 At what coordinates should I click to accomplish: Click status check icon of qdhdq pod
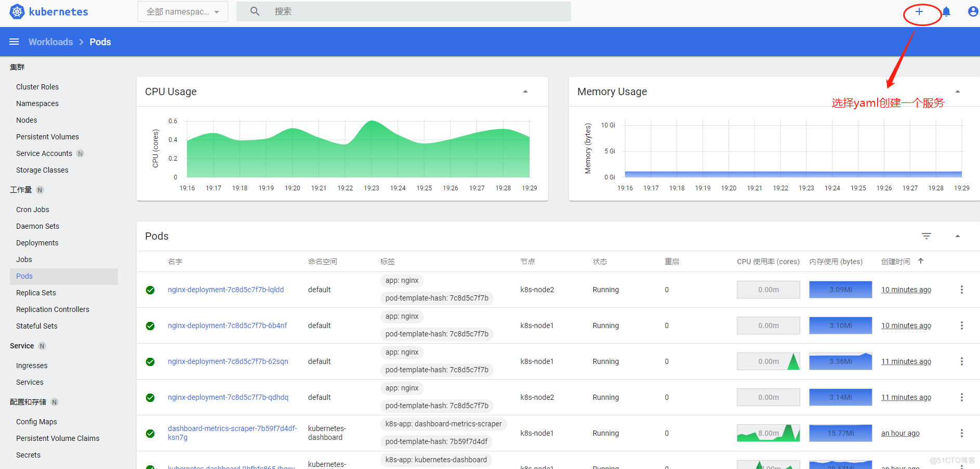click(x=150, y=398)
